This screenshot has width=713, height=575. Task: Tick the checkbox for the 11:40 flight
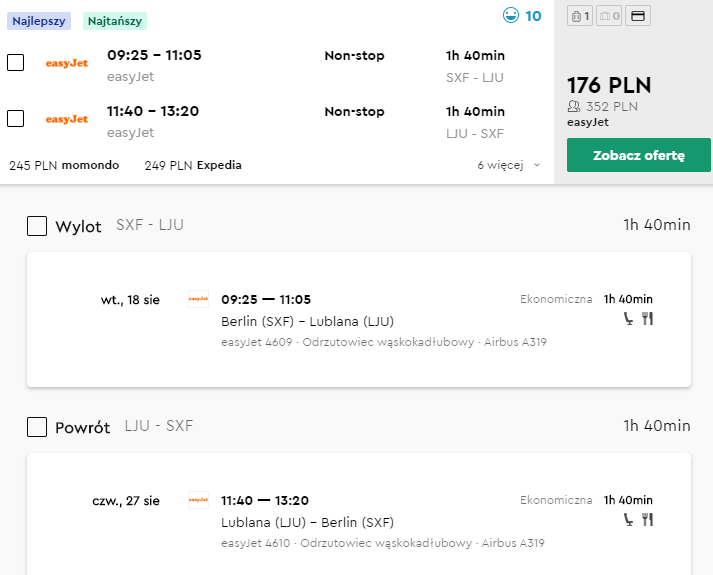pos(16,119)
